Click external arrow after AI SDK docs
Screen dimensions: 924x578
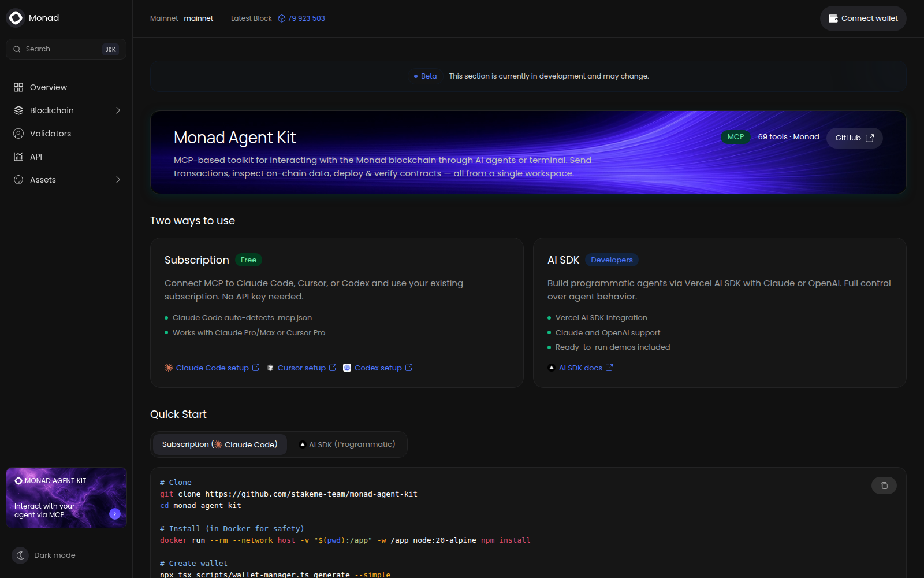click(x=609, y=368)
